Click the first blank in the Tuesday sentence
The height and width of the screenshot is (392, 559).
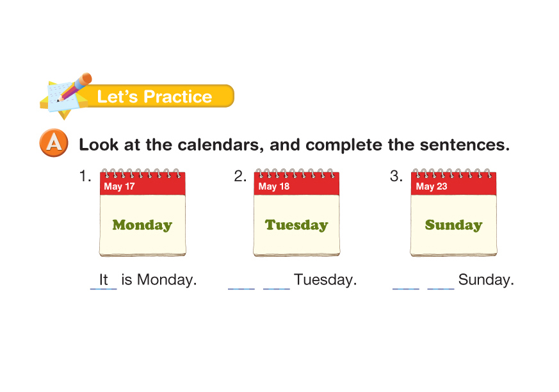pyautogui.click(x=241, y=282)
